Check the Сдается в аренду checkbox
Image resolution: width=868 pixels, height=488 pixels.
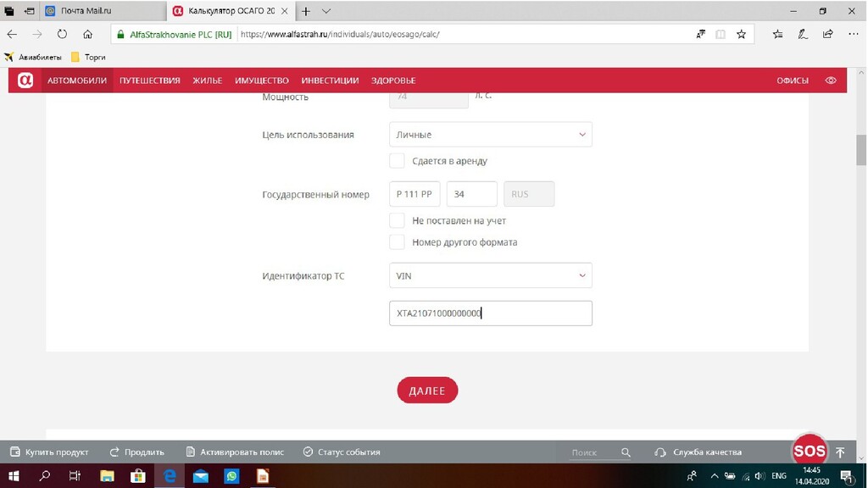point(397,161)
